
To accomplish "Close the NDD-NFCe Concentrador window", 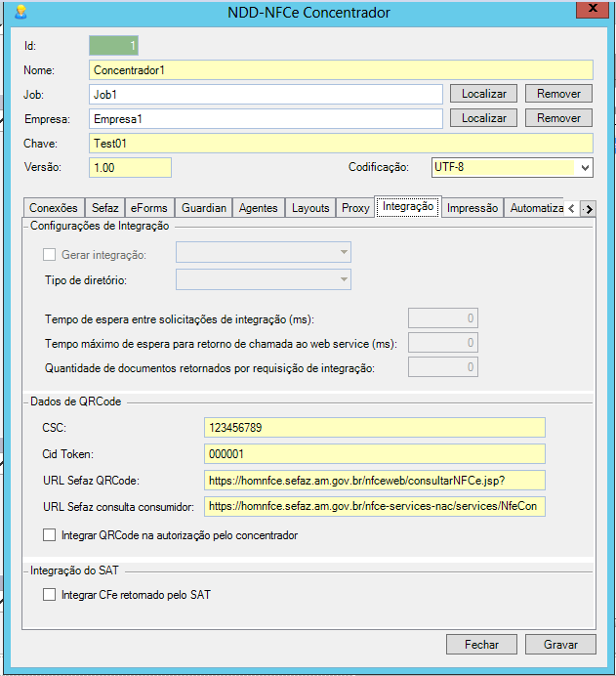I will coord(590,10).
